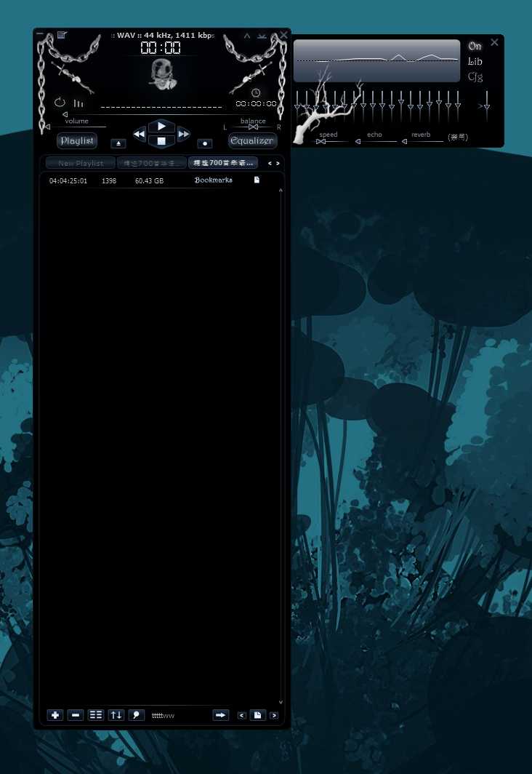Select the dimmed middle playlist tab

coord(152,163)
